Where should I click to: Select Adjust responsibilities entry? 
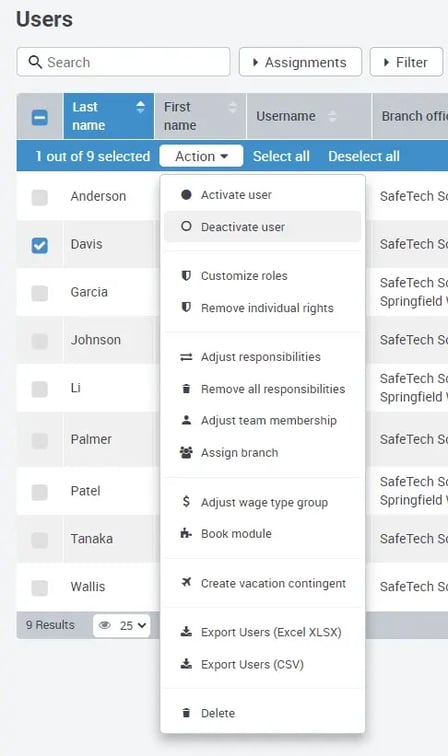(262, 357)
